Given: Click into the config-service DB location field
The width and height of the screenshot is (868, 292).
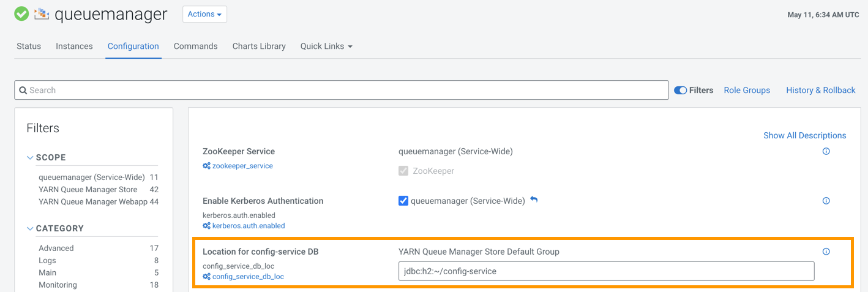Looking at the screenshot, I should click(x=606, y=271).
